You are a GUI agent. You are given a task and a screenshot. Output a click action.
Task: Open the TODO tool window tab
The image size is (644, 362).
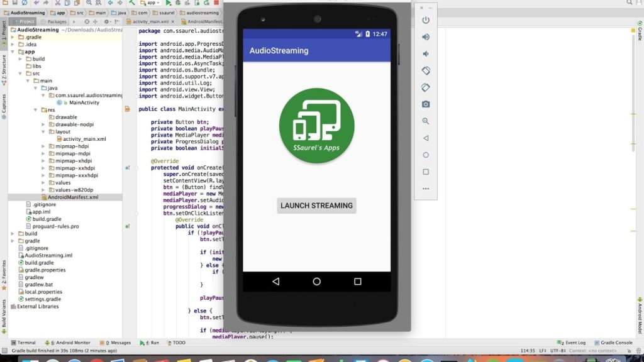[176, 343]
